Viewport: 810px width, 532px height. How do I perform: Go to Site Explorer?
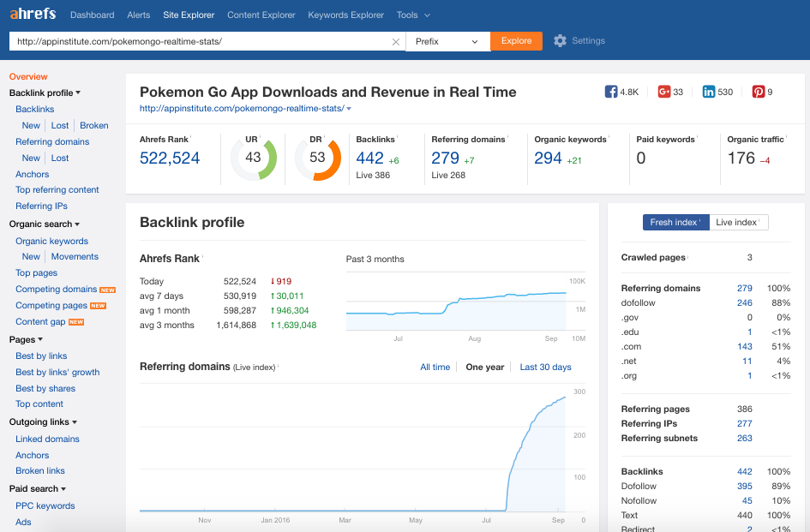pyautogui.click(x=189, y=15)
